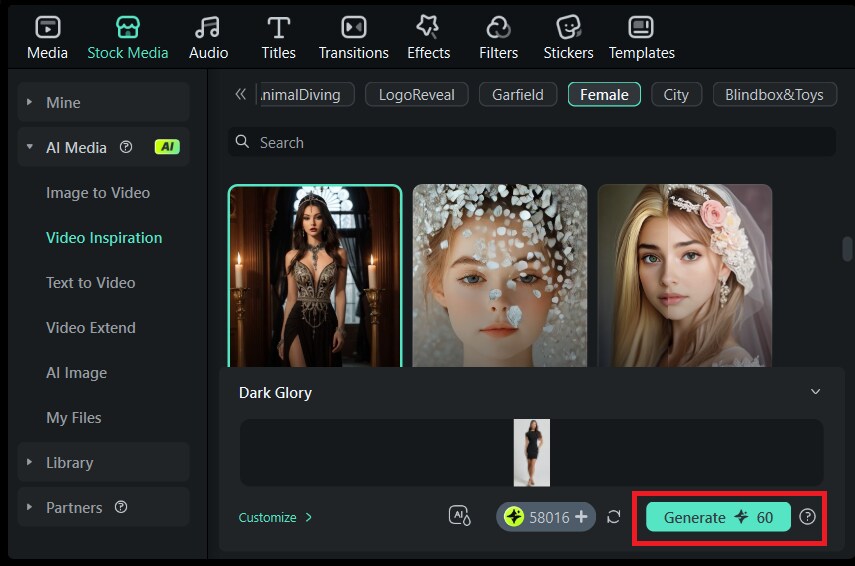
Task: Select the white petals face thumbnail
Action: (499, 276)
